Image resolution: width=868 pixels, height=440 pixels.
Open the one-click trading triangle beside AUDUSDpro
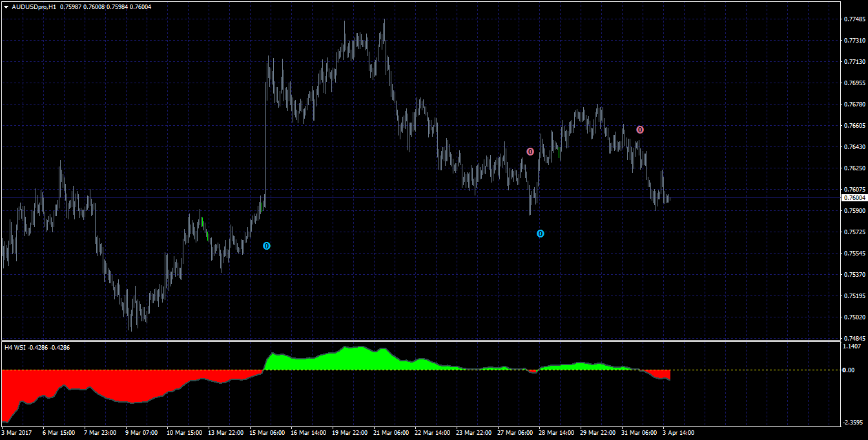tap(5, 6)
